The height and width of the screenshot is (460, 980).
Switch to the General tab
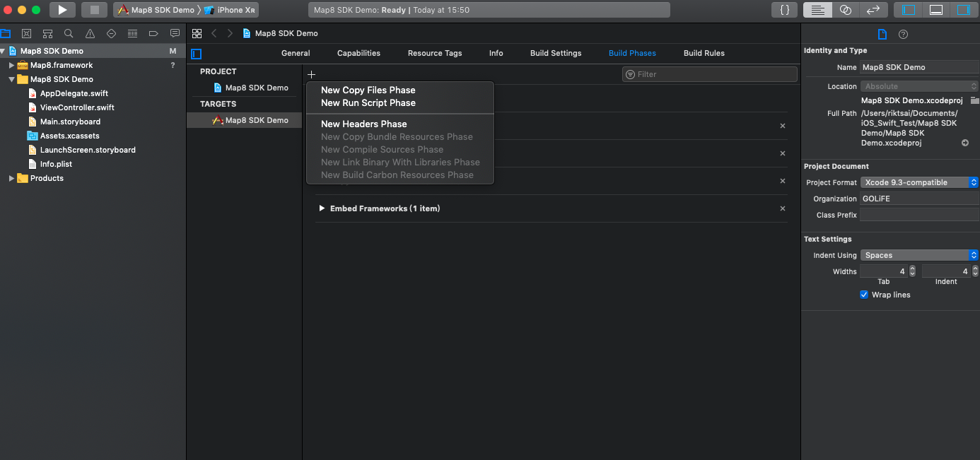(x=296, y=53)
